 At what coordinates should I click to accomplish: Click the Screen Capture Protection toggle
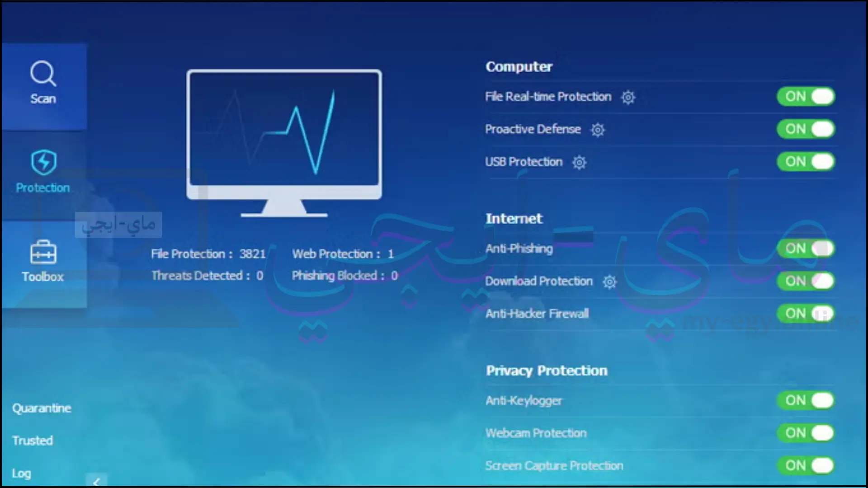pyautogui.click(x=806, y=465)
